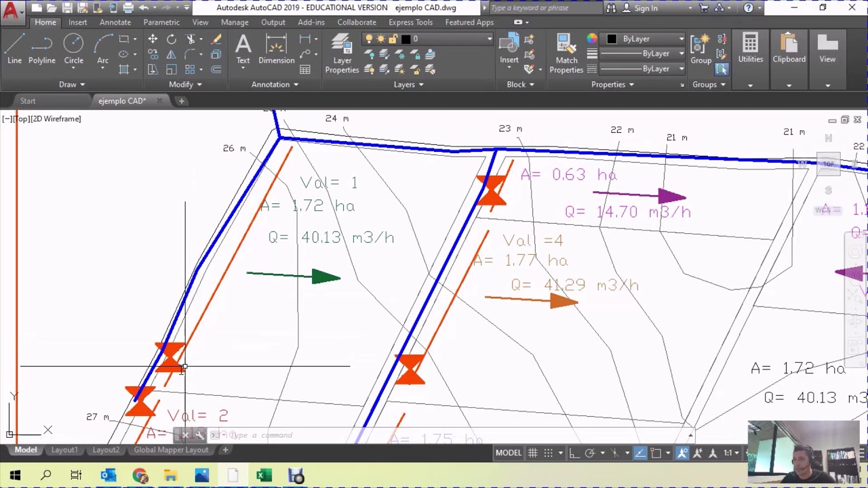The height and width of the screenshot is (488, 868).
Task: Select the Polyline tool
Action: tap(41, 49)
